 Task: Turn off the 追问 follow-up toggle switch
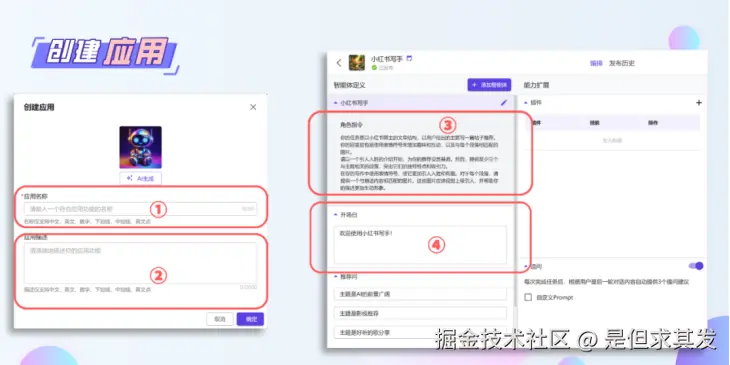[x=696, y=266]
